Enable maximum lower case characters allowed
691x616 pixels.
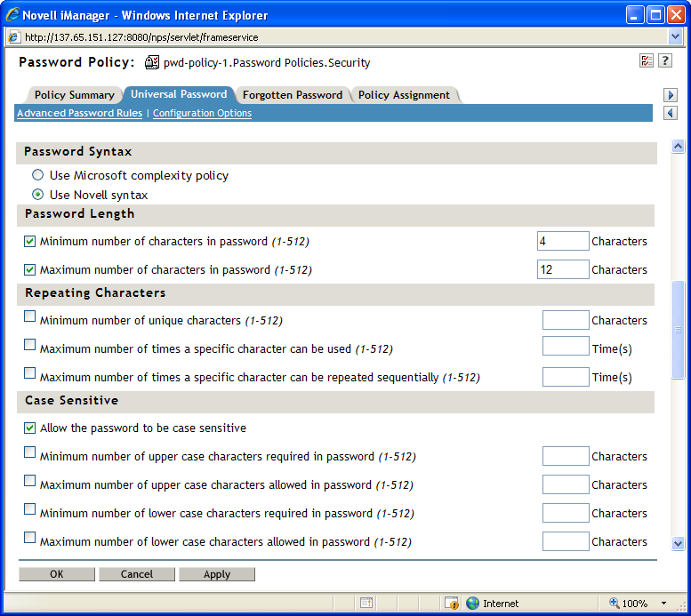tap(29, 537)
